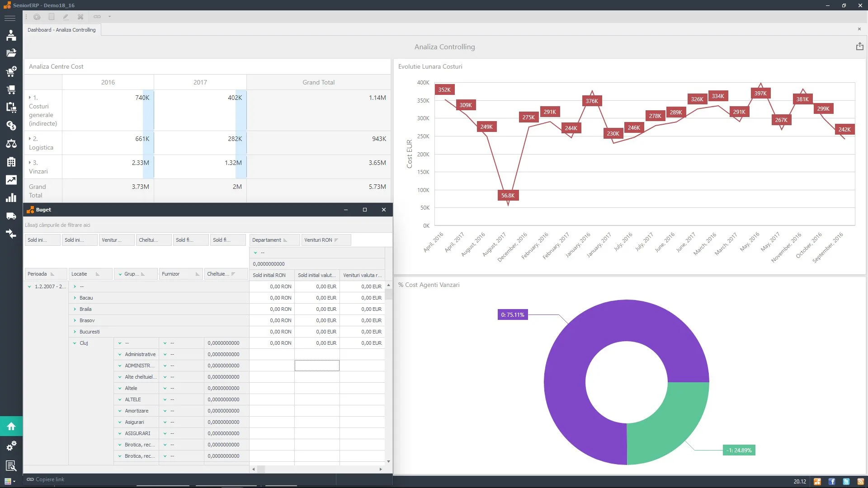Open the add-to-cart module in the sidebar
This screenshot has height=488, width=868.
pyautogui.click(x=11, y=71)
